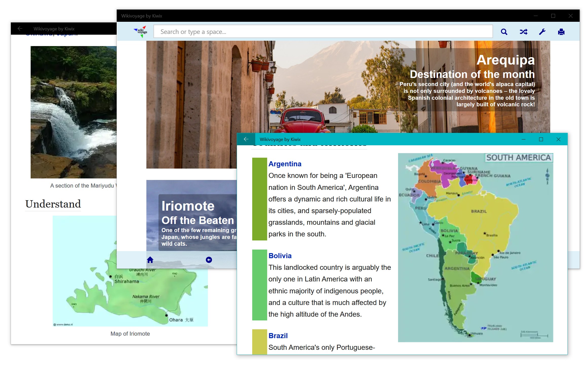Open the Bolivia link

pyautogui.click(x=280, y=256)
